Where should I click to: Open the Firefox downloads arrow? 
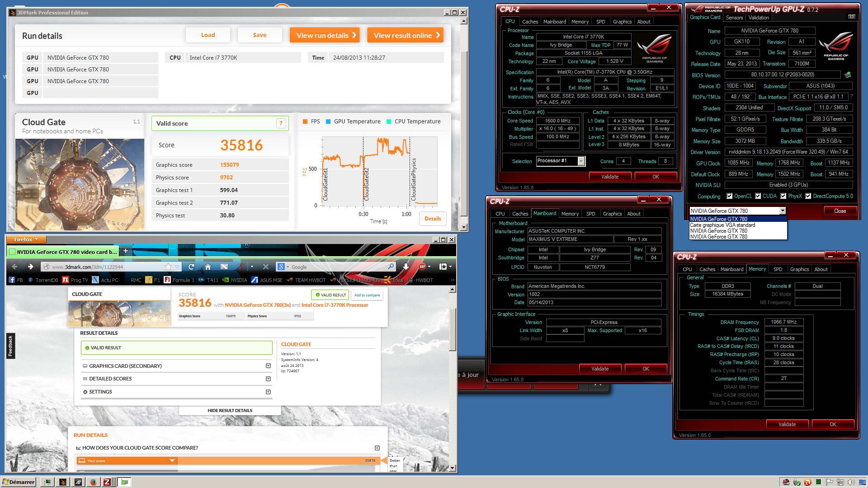406,267
